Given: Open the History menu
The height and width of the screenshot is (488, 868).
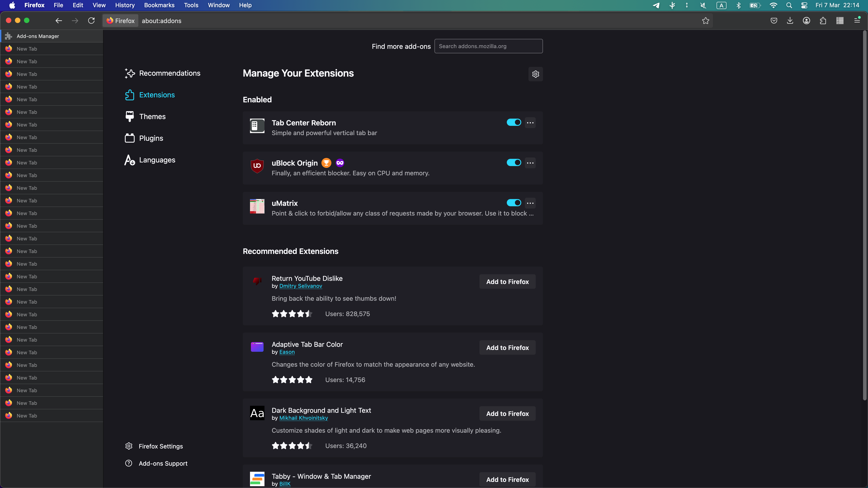Looking at the screenshot, I should pyautogui.click(x=125, y=5).
